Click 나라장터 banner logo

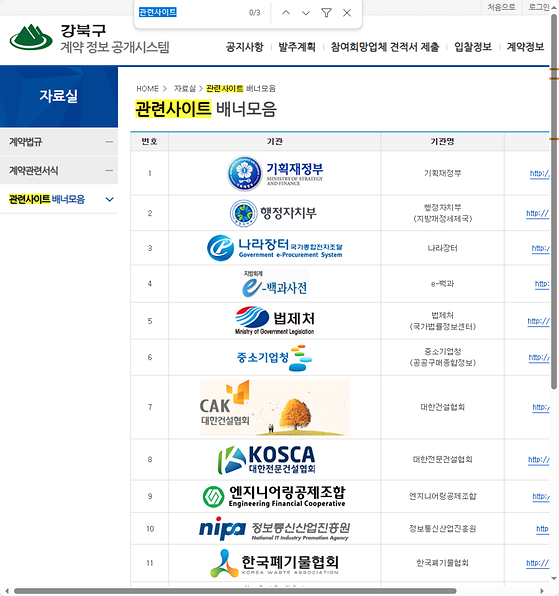tap(274, 248)
